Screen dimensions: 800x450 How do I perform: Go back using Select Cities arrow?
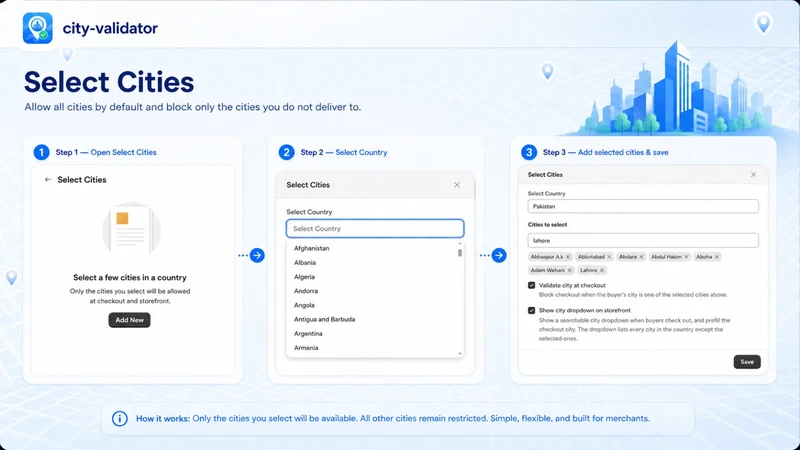(48, 180)
